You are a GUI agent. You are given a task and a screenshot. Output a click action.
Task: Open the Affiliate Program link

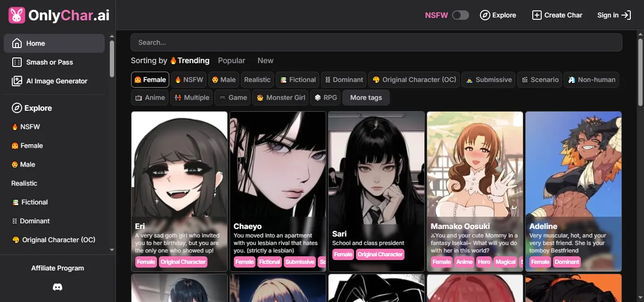point(58,268)
